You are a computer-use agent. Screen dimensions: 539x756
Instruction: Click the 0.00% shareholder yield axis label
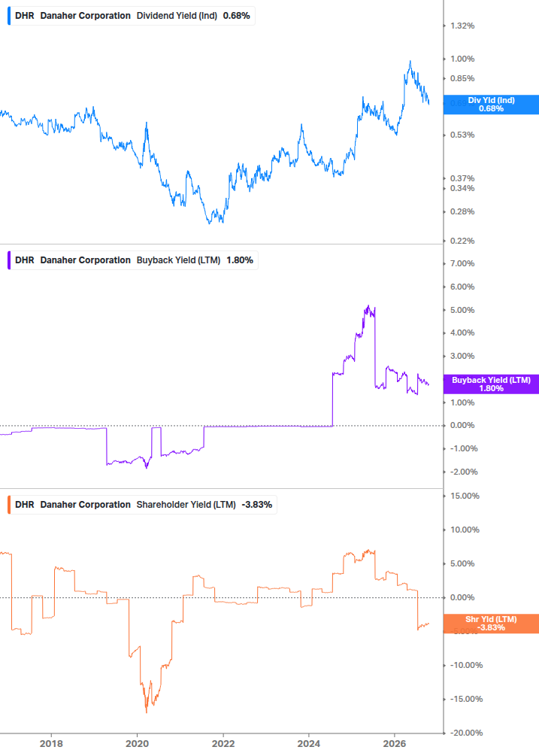(462, 597)
